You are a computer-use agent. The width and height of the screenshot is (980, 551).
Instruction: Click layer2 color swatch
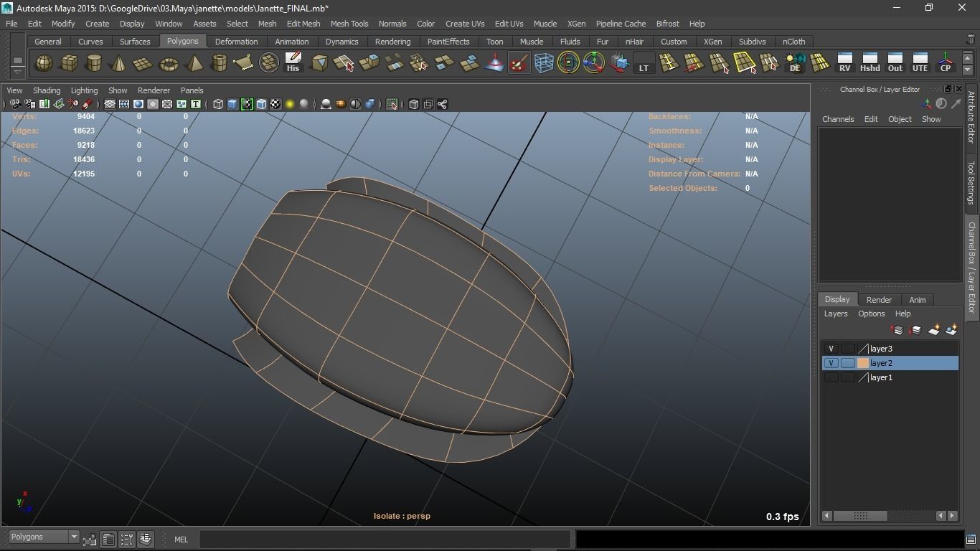coord(863,363)
